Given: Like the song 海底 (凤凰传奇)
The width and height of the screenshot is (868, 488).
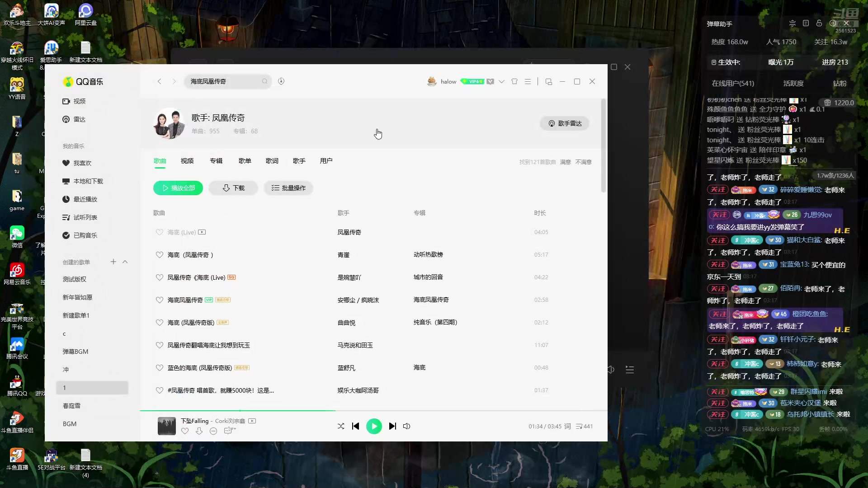Looking at the screenshot, I should pyautogui.click(x=160, y=255).
